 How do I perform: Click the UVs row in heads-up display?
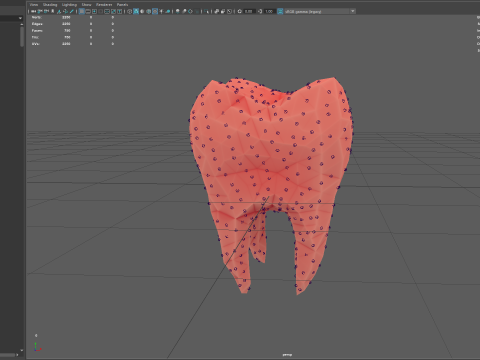pyautogui.click(x=73, y=44)
